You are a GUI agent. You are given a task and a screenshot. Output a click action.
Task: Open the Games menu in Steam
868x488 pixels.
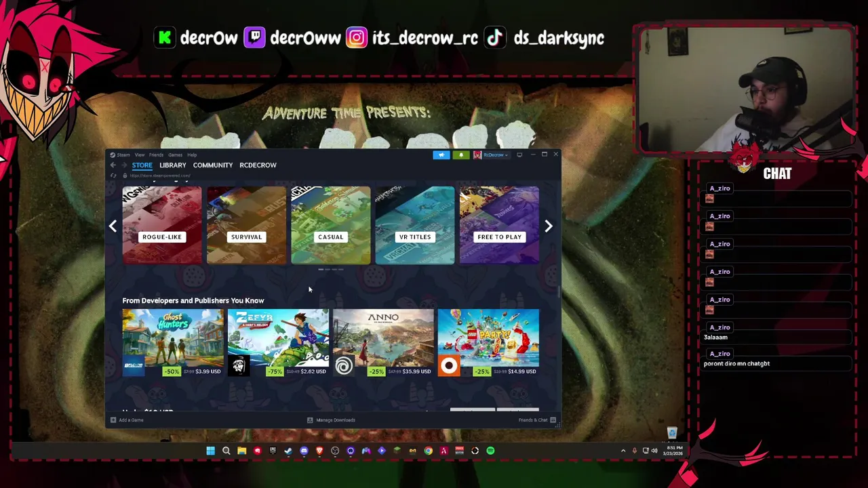(175, 155)
